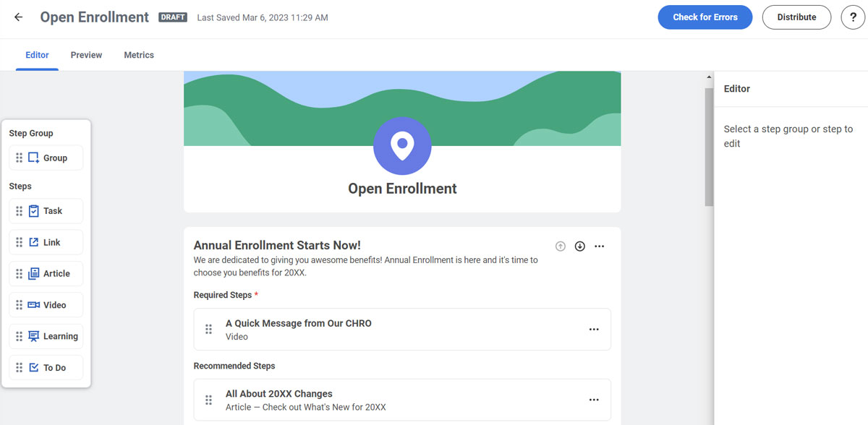This screenshot has width=868, height=425.
Task: Click the Required Steps label
Action: (x=223, y=295)
